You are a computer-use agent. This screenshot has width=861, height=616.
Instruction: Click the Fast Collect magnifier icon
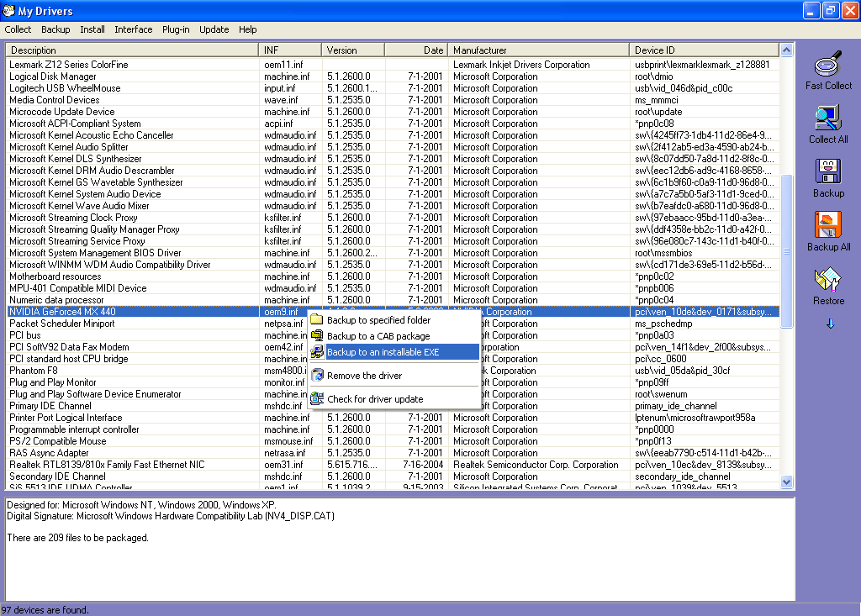coord(828,65)
